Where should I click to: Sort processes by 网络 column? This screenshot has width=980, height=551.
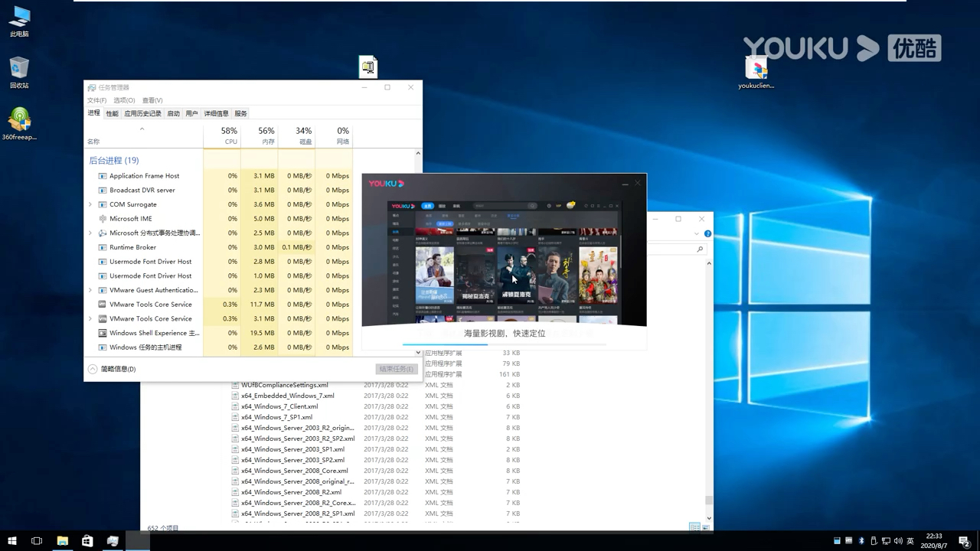(334, 135)
